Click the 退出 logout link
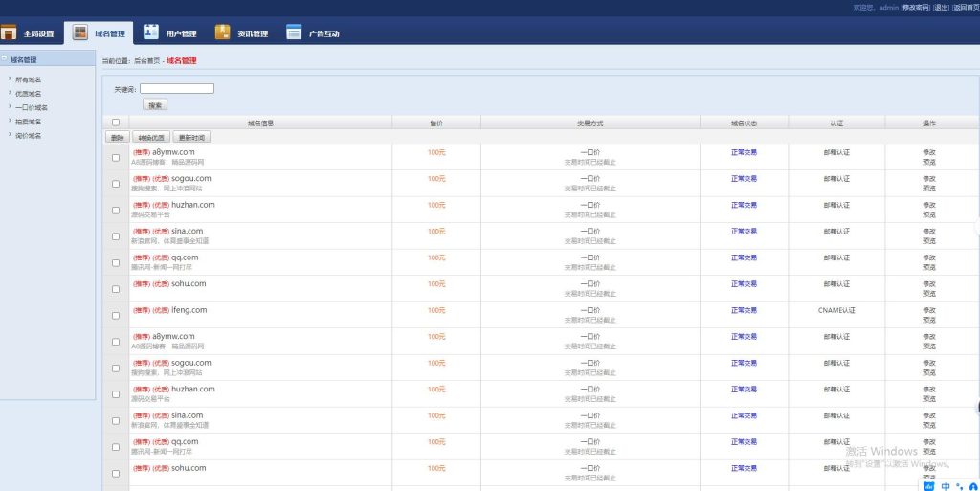Screen dimensions: 980x491 click(x=942, y=8)
